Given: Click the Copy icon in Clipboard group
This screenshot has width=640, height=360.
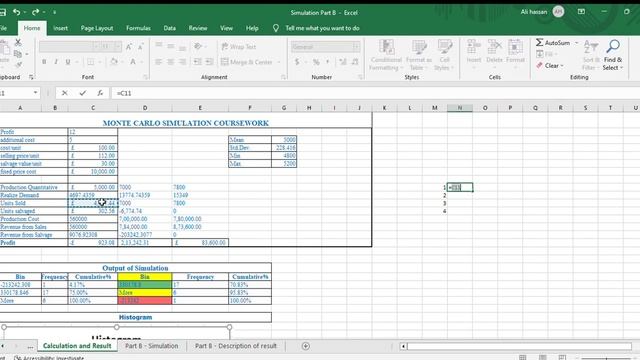Looking at the screenshot, I should [x=18, y=54].
